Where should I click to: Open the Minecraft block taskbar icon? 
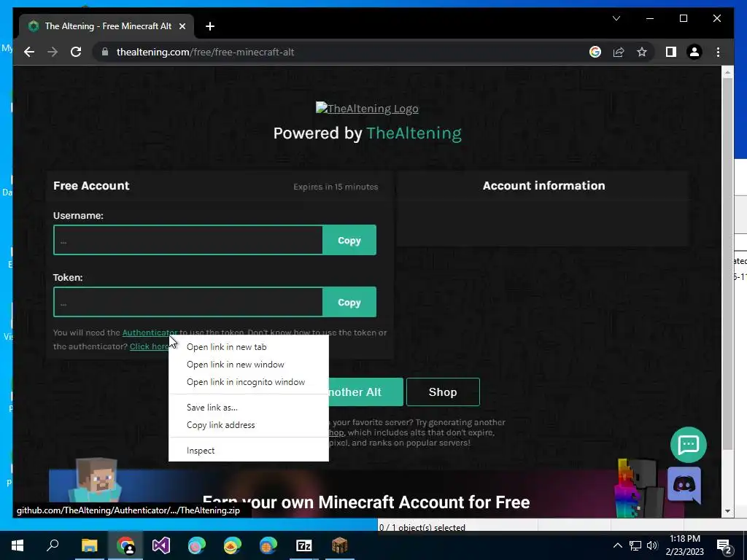pyautogui.click(x=340, y=545)
